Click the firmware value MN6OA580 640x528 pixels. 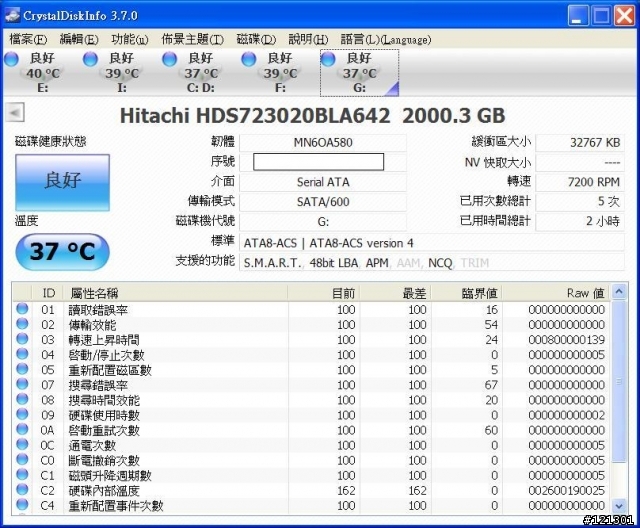click(x=323, y=142)
